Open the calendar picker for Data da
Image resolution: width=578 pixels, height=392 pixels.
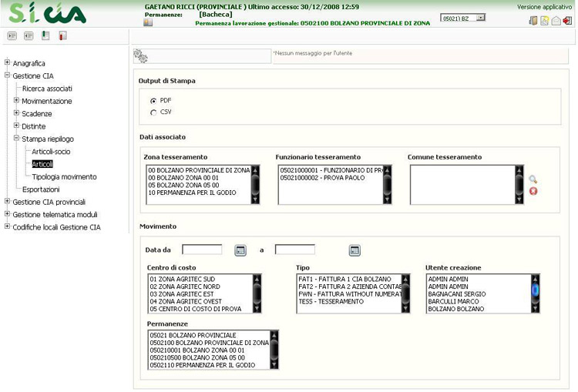pyautogui.click(x=240, y=250)
